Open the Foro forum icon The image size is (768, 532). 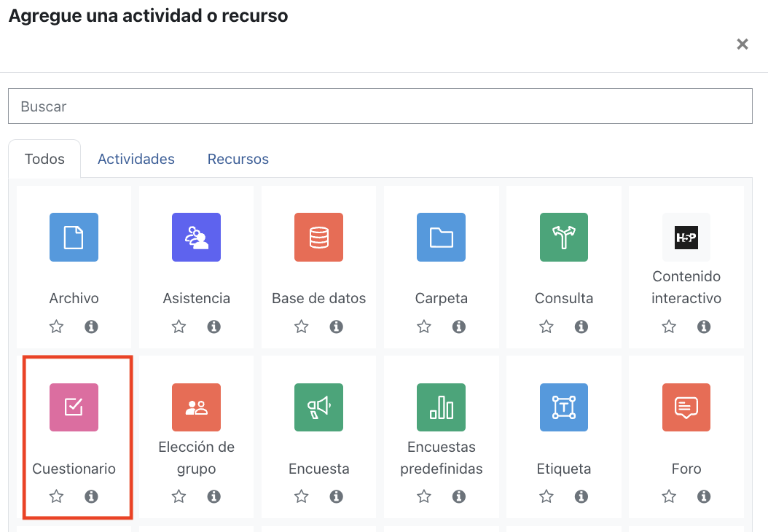[686, 407]
